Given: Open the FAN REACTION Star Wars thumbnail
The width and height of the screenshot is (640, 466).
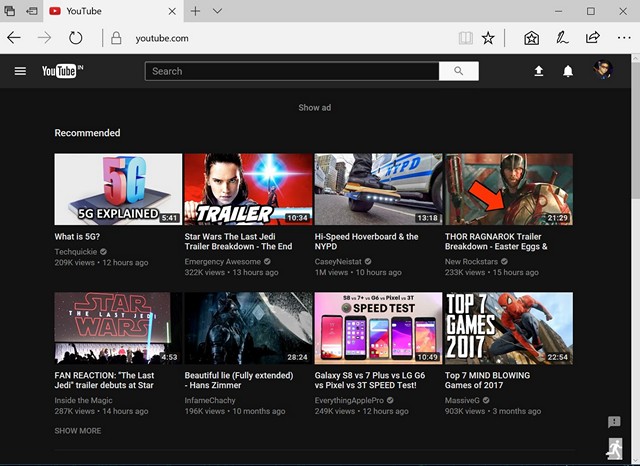Looking at the screenshot, I should pyautogui.click(x=118, y=328).
